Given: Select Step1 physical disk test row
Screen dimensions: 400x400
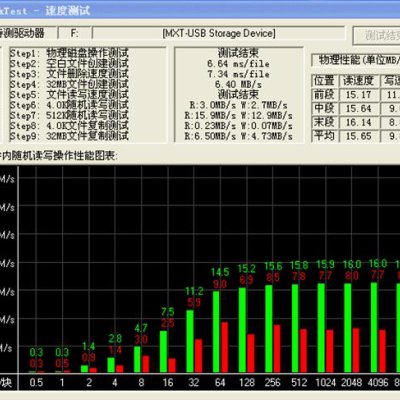Looking at the screenshot, I should (69, 53).
